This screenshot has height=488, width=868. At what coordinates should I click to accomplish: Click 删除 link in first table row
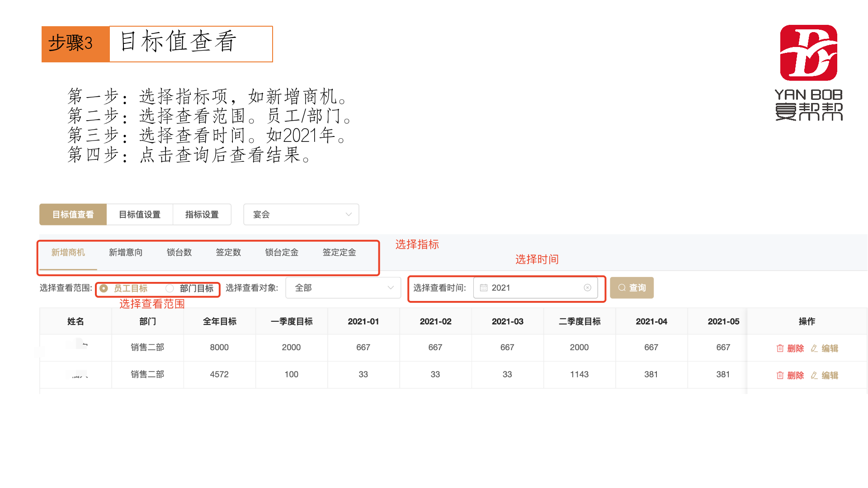point(795,348)
